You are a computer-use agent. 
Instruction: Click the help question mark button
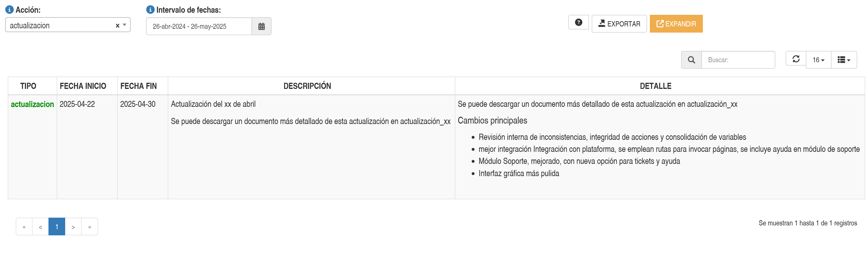pos(578,23)
